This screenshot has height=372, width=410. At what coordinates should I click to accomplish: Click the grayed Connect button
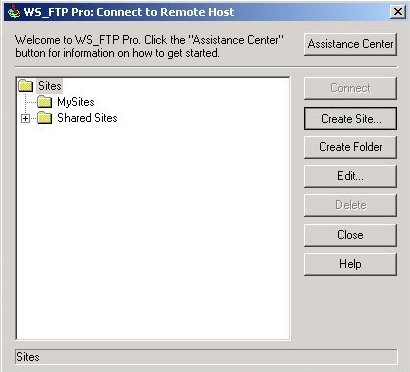tap(350, 88)
